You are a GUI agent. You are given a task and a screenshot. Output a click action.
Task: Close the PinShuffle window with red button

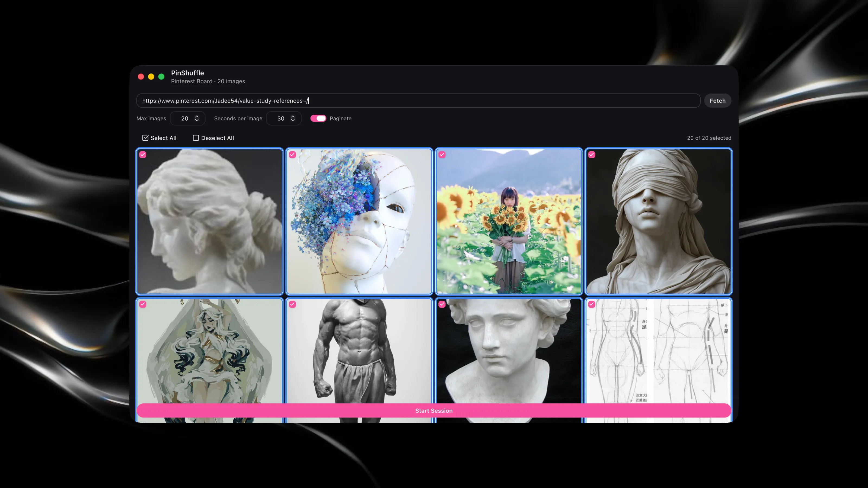141,77
